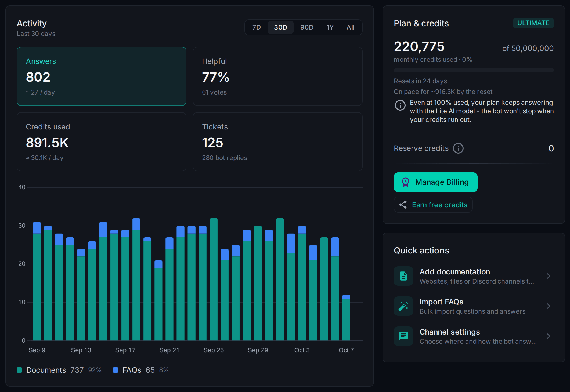This screenshot has width=570, height=392.
Task: Click the Manage Billing button
Action: click(x=435, y=182)
